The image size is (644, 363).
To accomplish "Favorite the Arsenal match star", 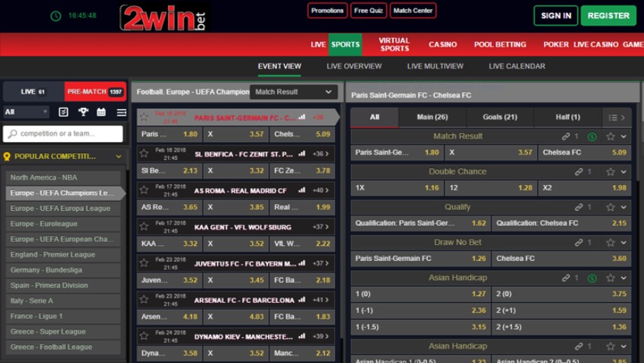I will pos(144,299).
